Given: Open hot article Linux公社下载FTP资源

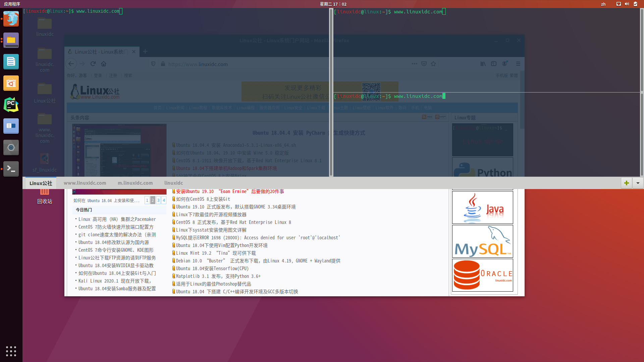Looking at the screenshot, I should coord(117,258).
